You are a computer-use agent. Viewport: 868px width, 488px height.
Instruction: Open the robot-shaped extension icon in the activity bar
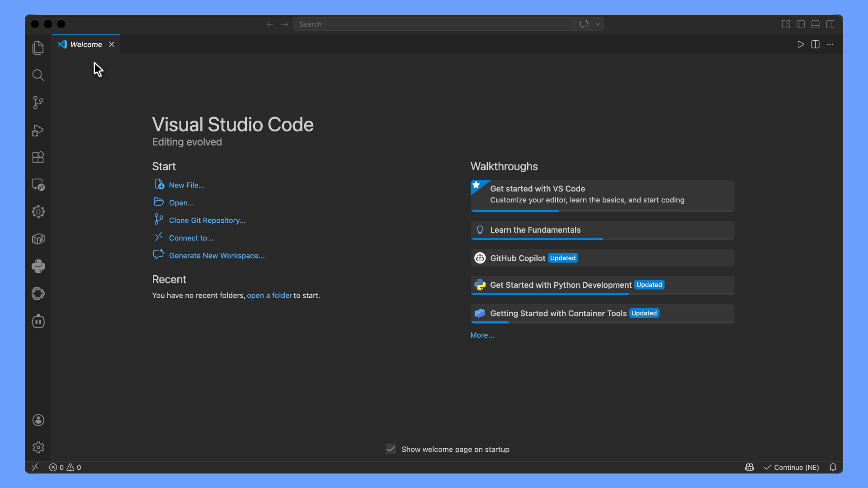38,321
